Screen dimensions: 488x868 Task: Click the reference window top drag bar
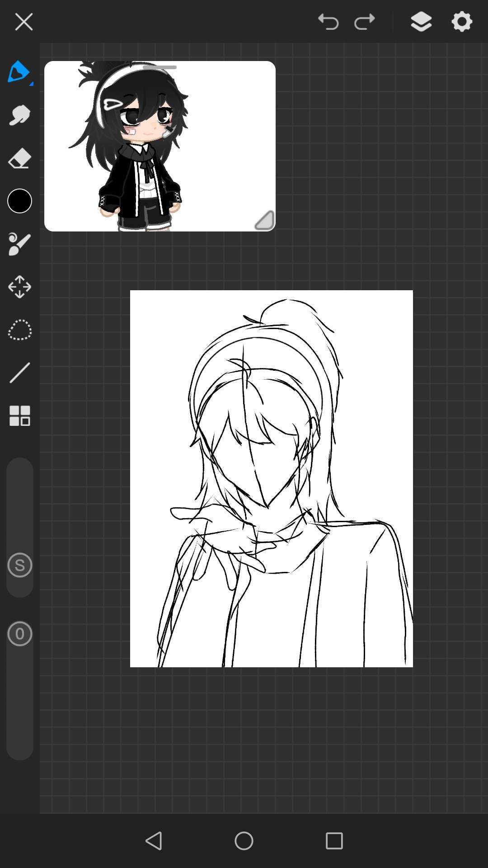tap(160, 67)
